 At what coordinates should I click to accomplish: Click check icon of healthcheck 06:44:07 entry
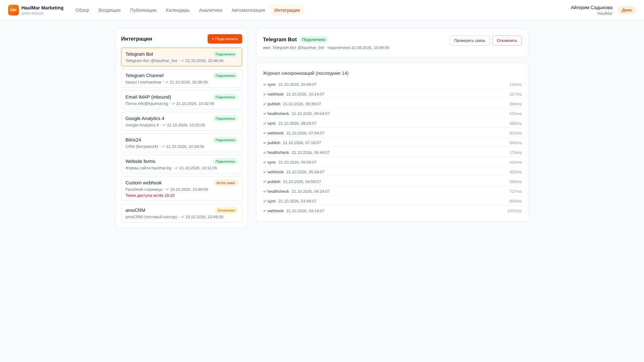pyautogui.click(x=265, y=153)
